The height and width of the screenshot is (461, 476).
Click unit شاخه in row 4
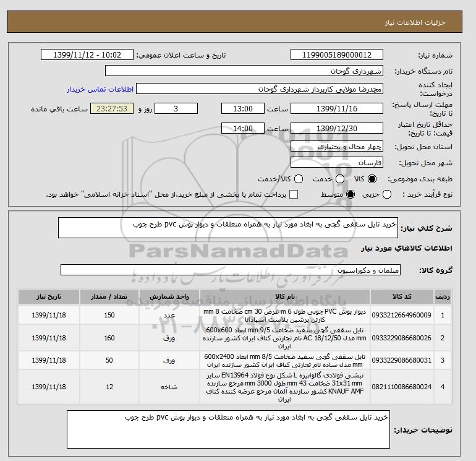pyautogui.click(x=169, y=387)
